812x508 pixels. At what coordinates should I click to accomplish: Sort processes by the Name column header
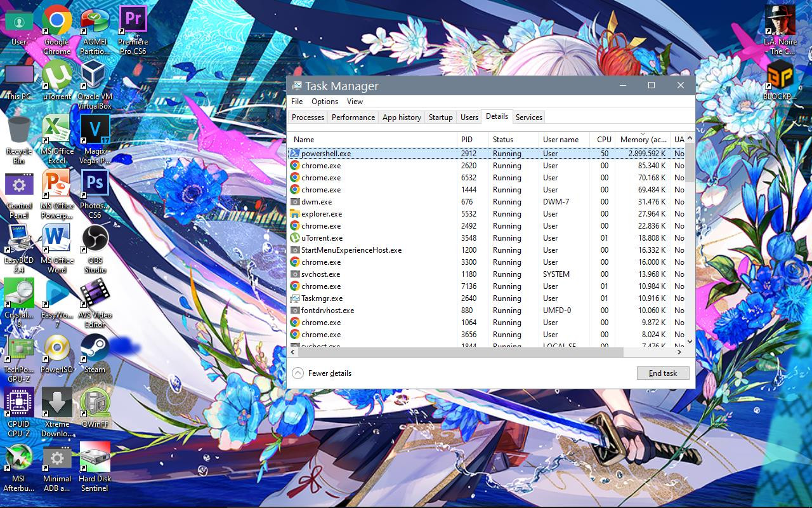tap(372, 140)
